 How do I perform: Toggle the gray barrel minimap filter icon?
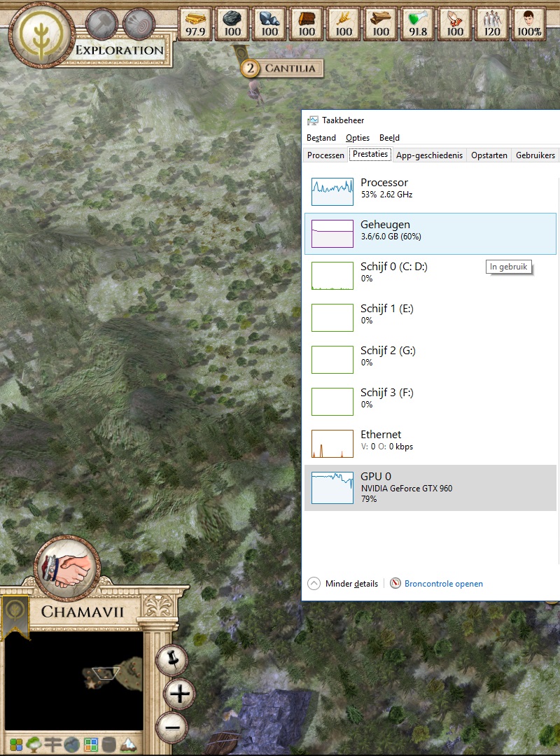(x=109, y=745)
